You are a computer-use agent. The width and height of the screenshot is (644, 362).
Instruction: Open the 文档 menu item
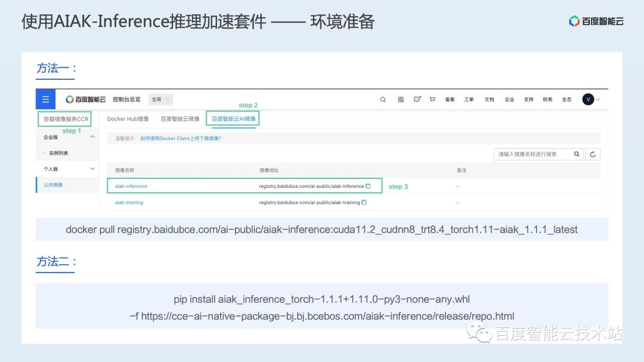[x=489, y=100]
